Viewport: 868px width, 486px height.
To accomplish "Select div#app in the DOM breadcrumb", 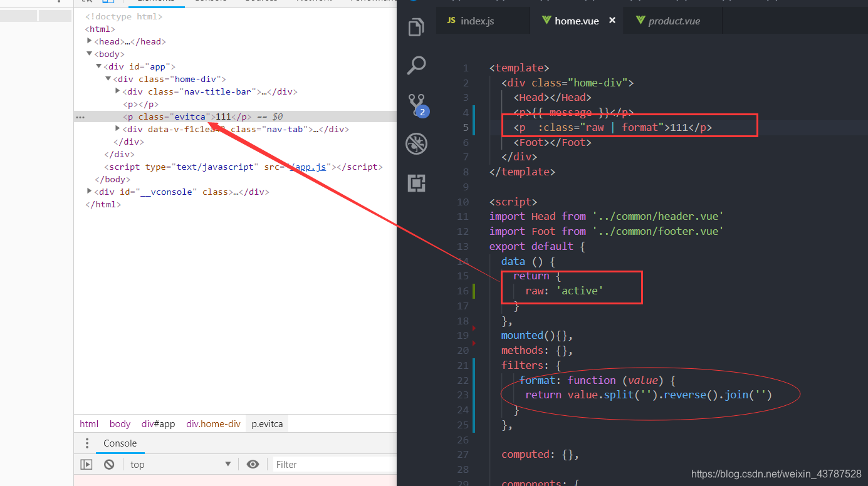I will coord(158,424).
